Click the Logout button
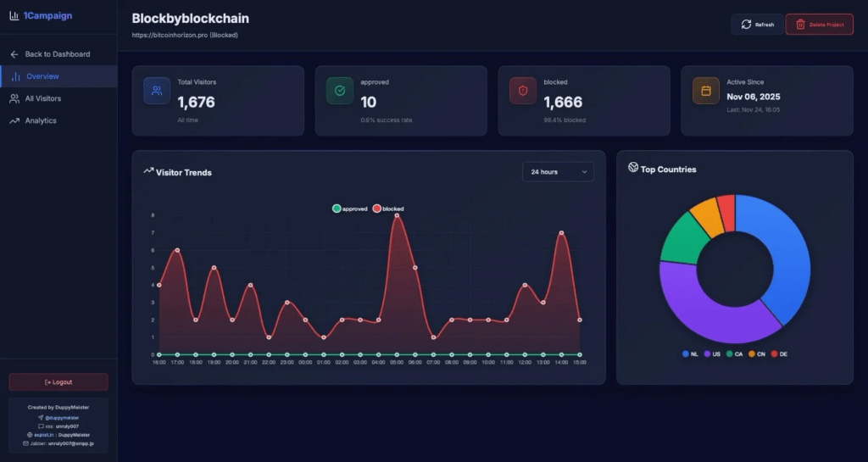Viewport: 868px width, 462px height. pos(58,382)
